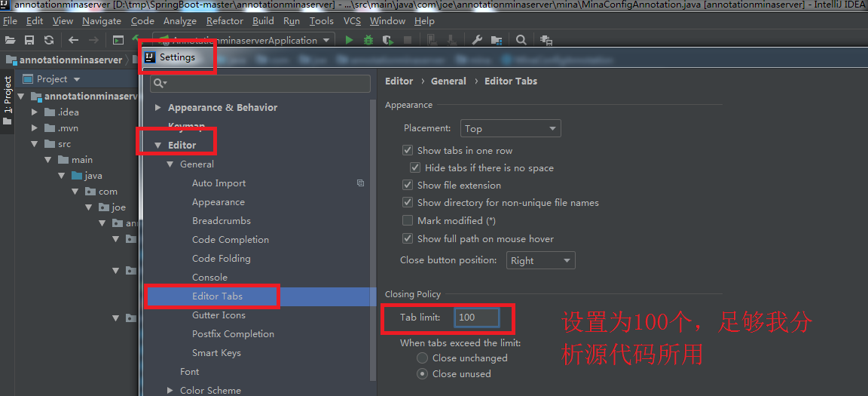Select Auto Import settings page
868x396 pixels.
pyautogui.click(x=219, y=183)
